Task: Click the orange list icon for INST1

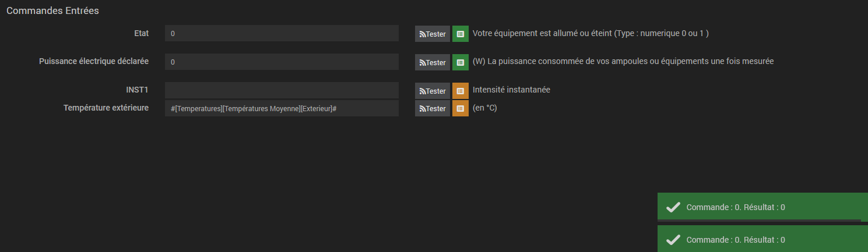Action: (x=461, y=91)
